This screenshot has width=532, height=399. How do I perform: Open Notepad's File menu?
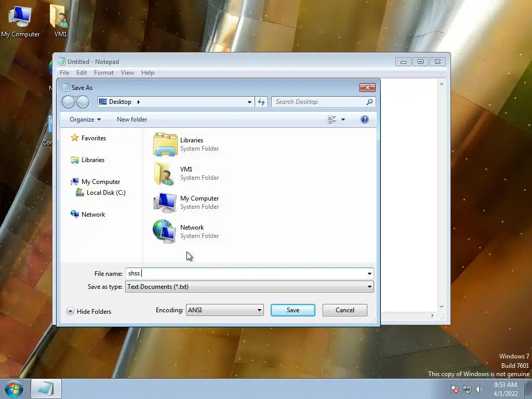[x=64, y=73]
